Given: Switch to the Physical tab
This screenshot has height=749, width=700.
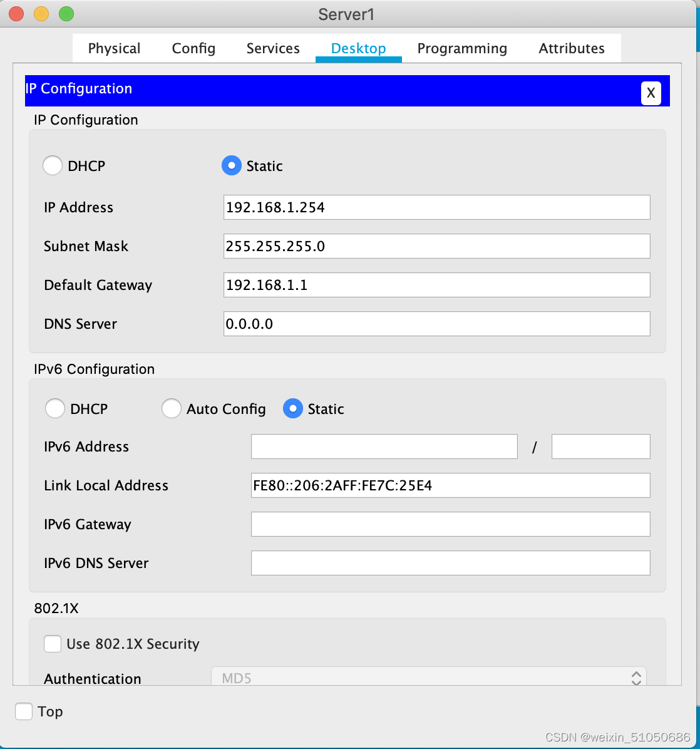Looking at the screenshot, I should [115, 48].
